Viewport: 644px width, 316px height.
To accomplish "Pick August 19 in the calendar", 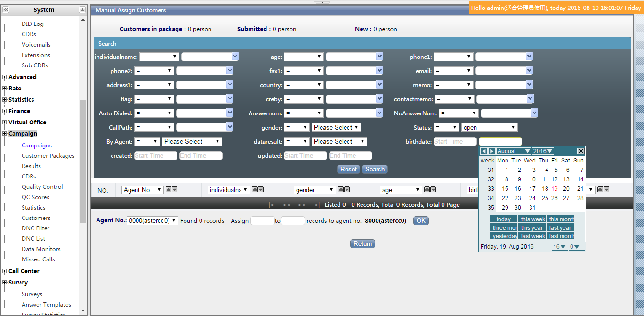I will point(555,189).
